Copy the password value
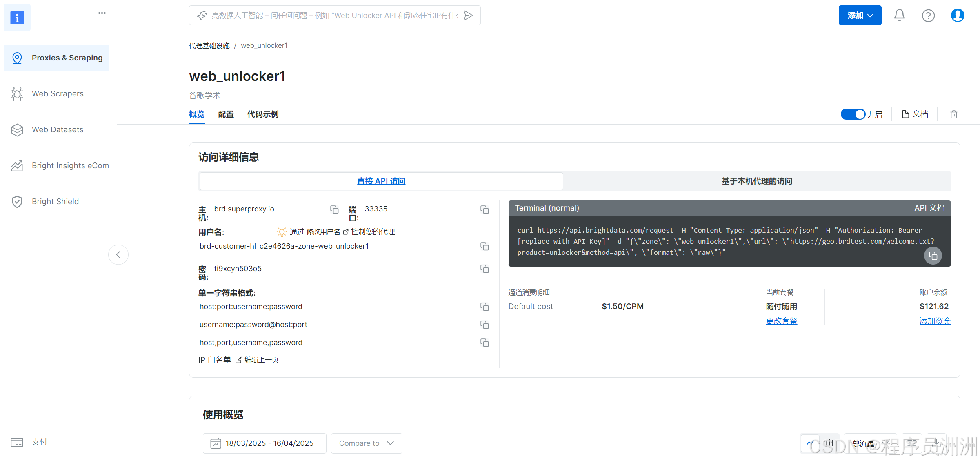The width and height of the screenshot is (980, 463). 484,269
